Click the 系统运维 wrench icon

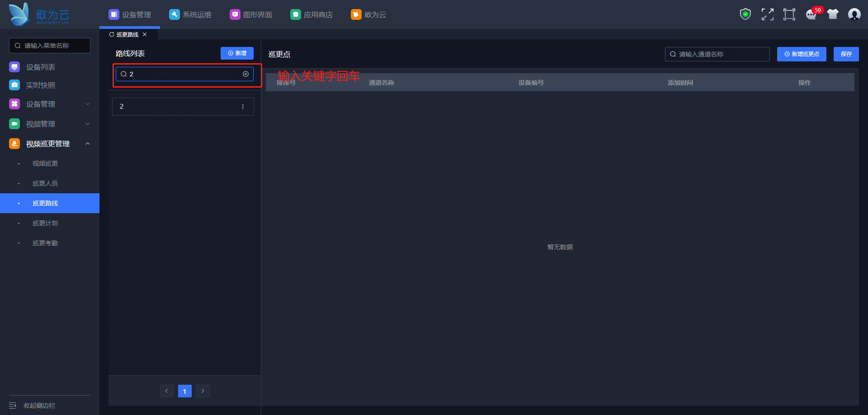click(x=174, y=14)
